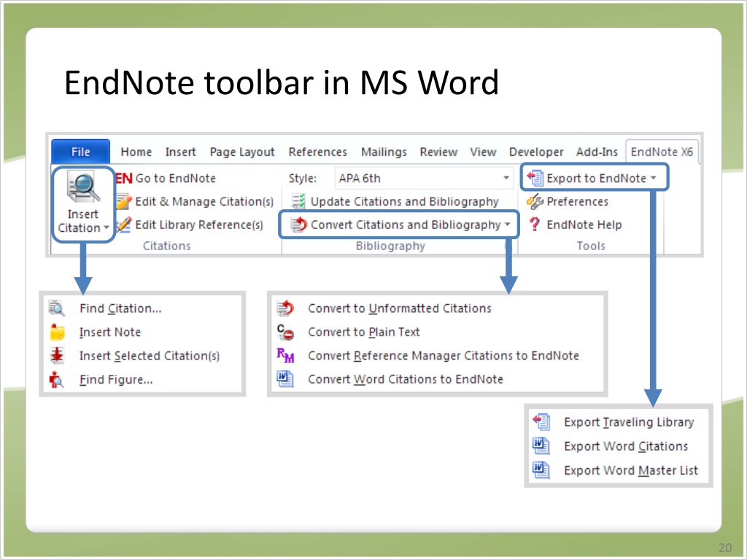Choose Insert Note menu entry
This screenshot has width=747, height=560.
pos(110,332)
